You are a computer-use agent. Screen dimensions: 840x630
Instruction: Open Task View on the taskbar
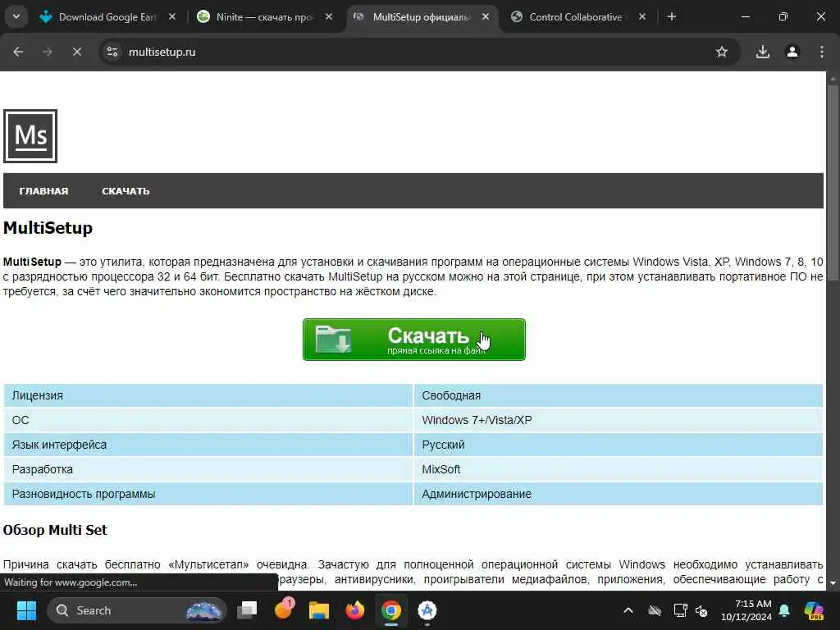pyautogui.click(x=248, y=610)
